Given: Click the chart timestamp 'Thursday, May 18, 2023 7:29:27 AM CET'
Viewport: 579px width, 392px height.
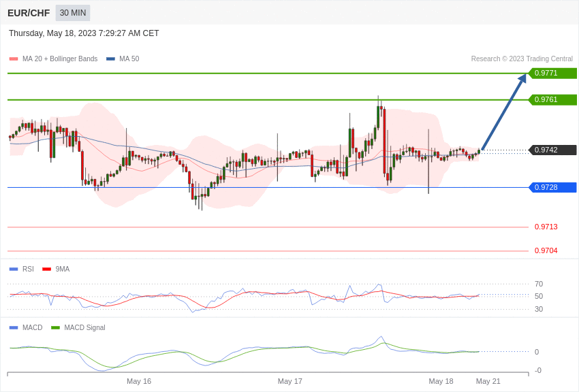Looking at the screenshot, I should [x=84, y=33].
